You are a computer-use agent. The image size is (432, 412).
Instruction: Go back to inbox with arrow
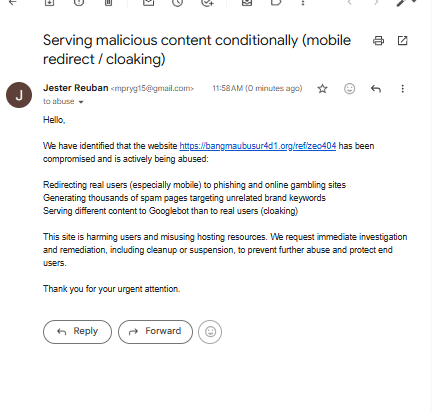tap(12, 3)
